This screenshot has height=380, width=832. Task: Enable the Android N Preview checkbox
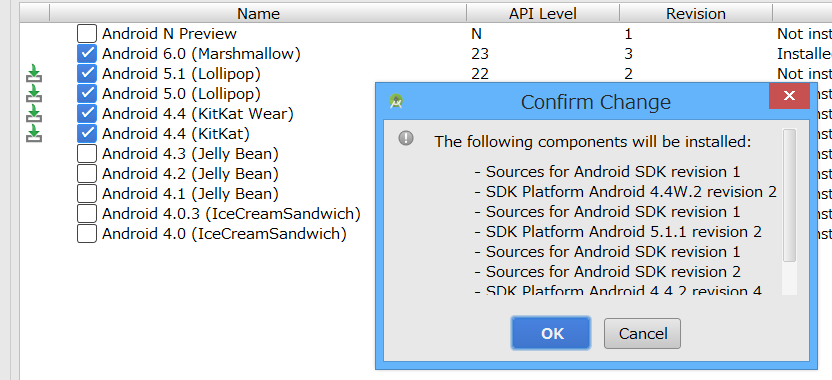point(86,33)
